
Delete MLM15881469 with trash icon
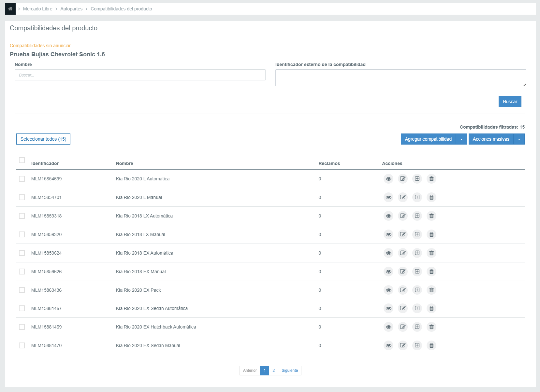coord(431,327)
